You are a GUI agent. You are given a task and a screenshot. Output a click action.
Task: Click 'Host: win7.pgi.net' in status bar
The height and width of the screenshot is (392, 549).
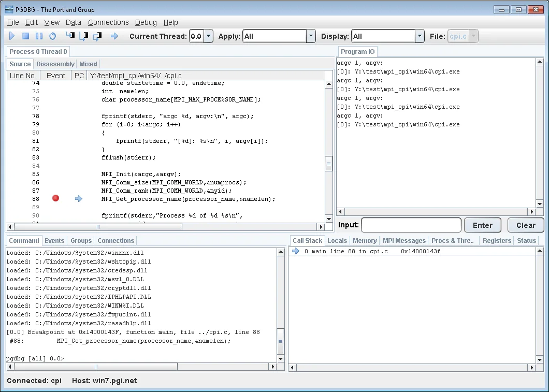click(x=104, y=381)
